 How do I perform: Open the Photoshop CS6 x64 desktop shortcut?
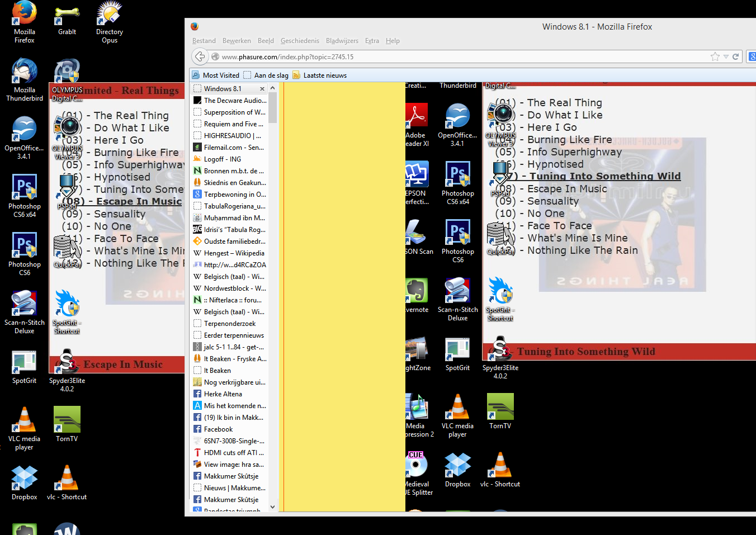tap(25, 196)
